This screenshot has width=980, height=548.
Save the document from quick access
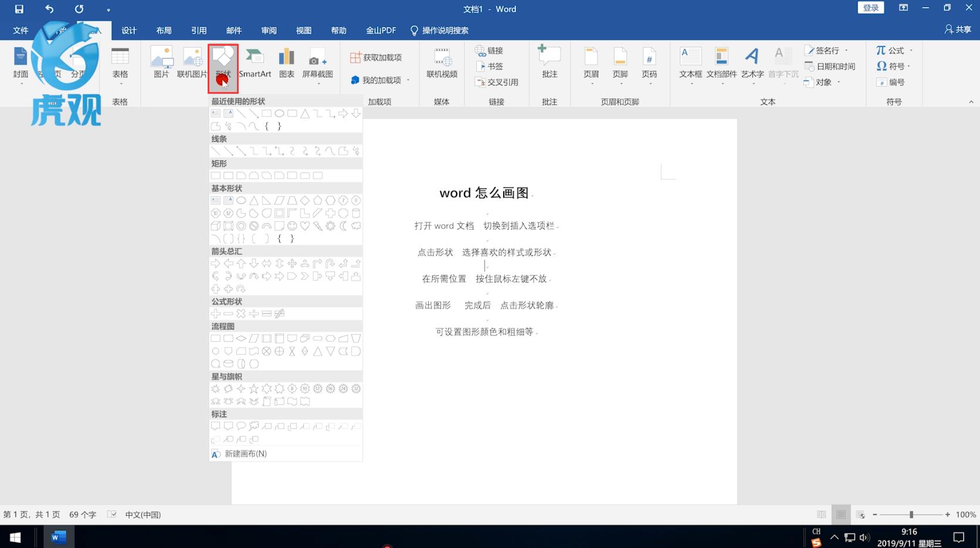click(19, 9)
